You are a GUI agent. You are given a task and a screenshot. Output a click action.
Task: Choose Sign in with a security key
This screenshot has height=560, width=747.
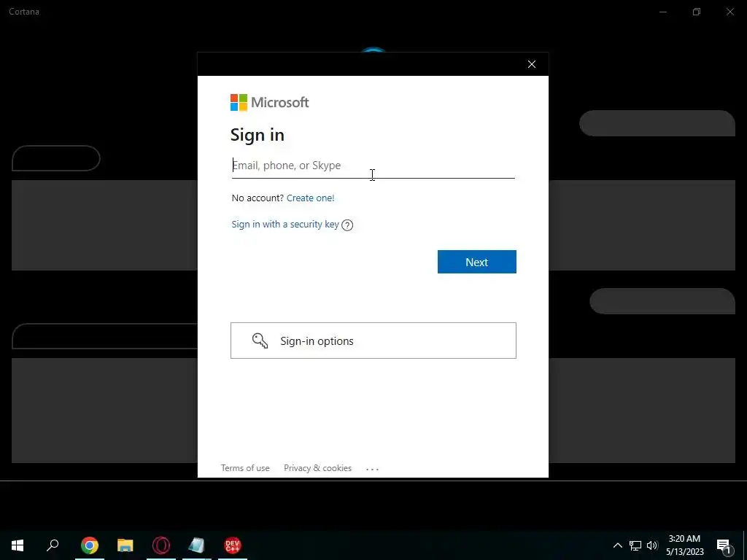(x=285, y=225)
